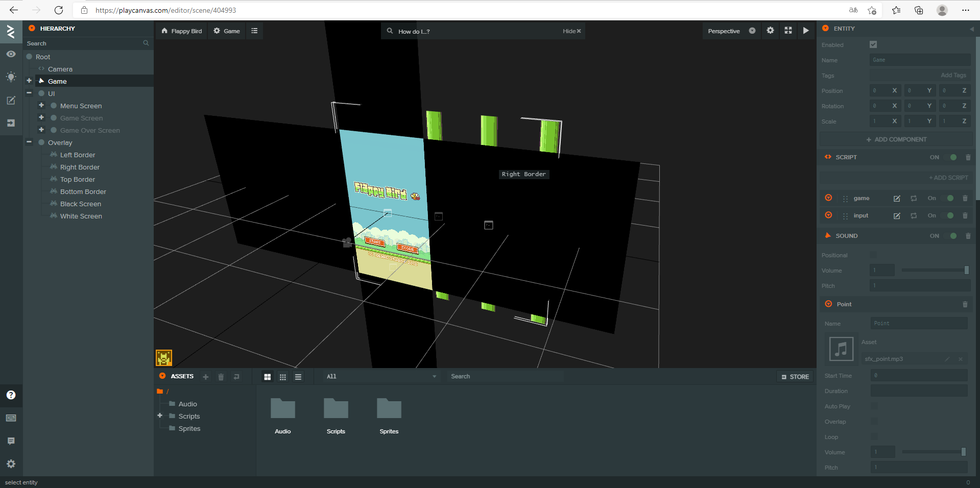
Task: Open the Game scene settings
Action: pyautogui.click(x=226, y=31)
